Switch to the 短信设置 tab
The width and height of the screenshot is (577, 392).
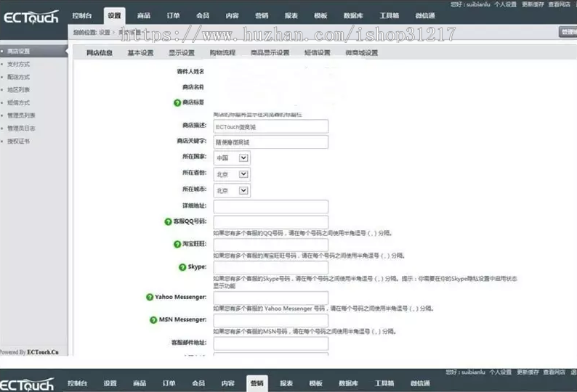tap(317, 53)
